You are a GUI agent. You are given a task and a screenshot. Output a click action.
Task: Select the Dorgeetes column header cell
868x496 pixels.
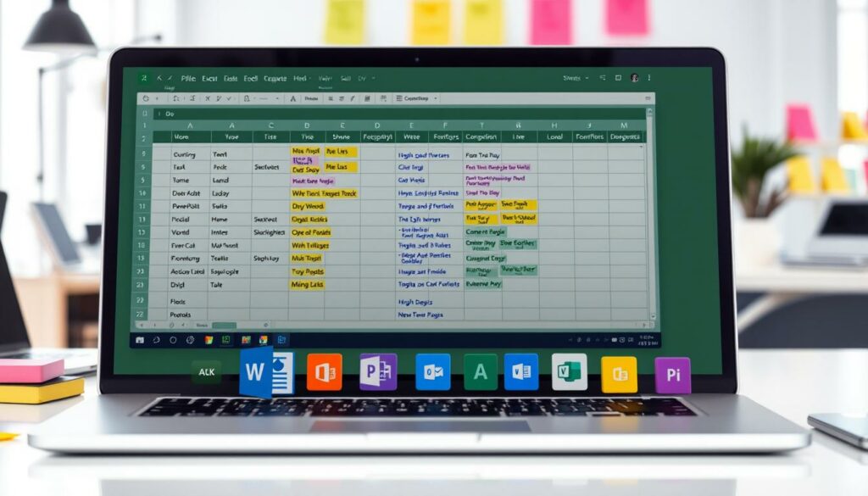coord(625,137)
